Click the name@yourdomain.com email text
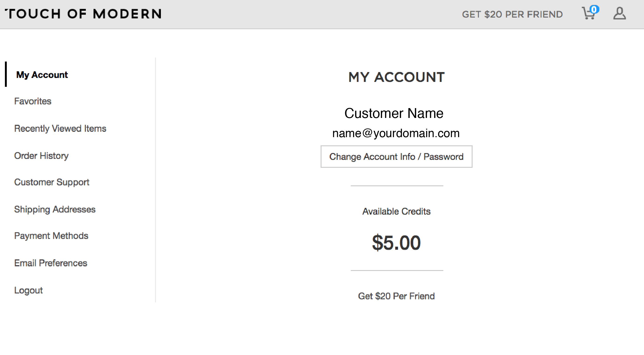644x355 pixels. point(396,133)
